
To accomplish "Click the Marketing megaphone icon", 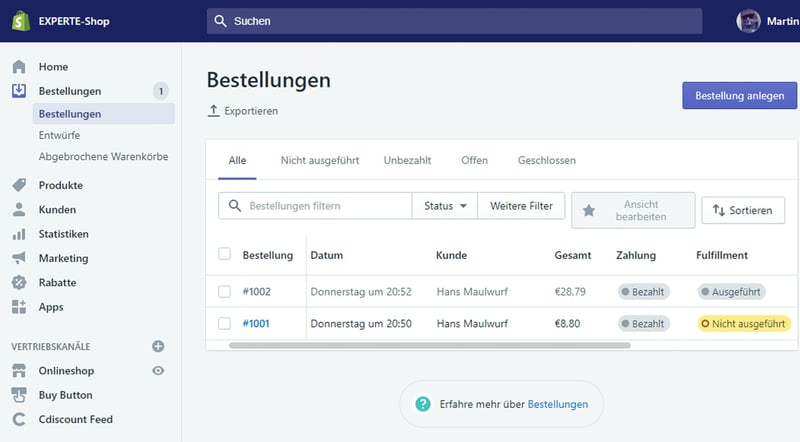I will [19, 258].
